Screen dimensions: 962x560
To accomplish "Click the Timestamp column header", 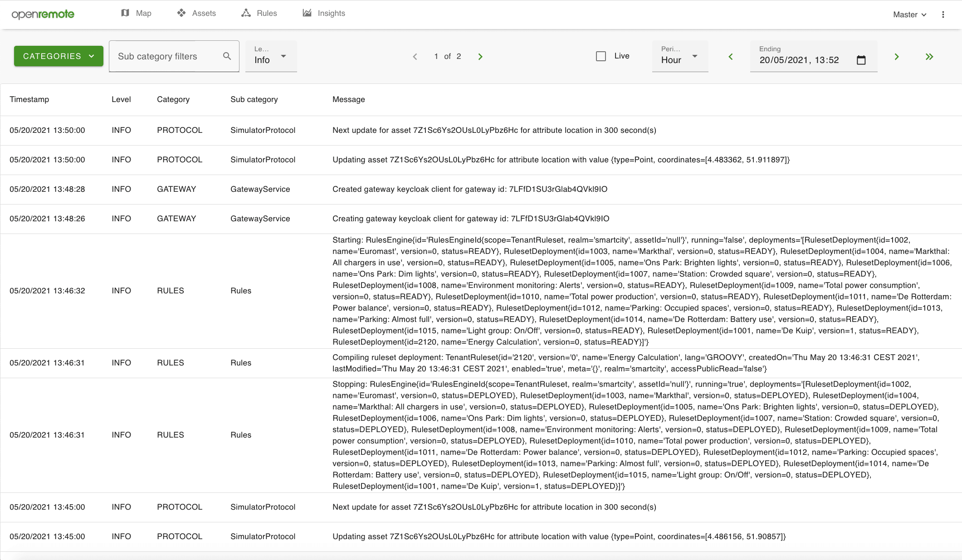I will point(29,99).
